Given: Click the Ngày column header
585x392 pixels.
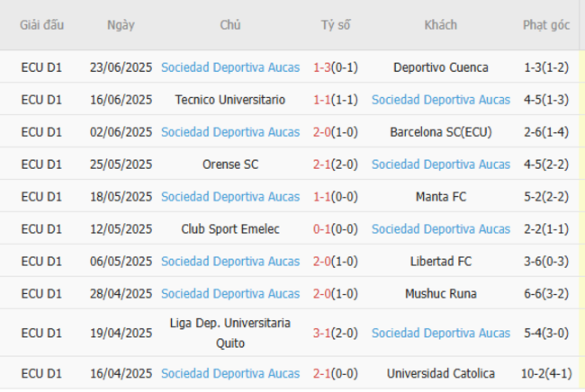Looking at the screenshot, I should tap(121, 25).
